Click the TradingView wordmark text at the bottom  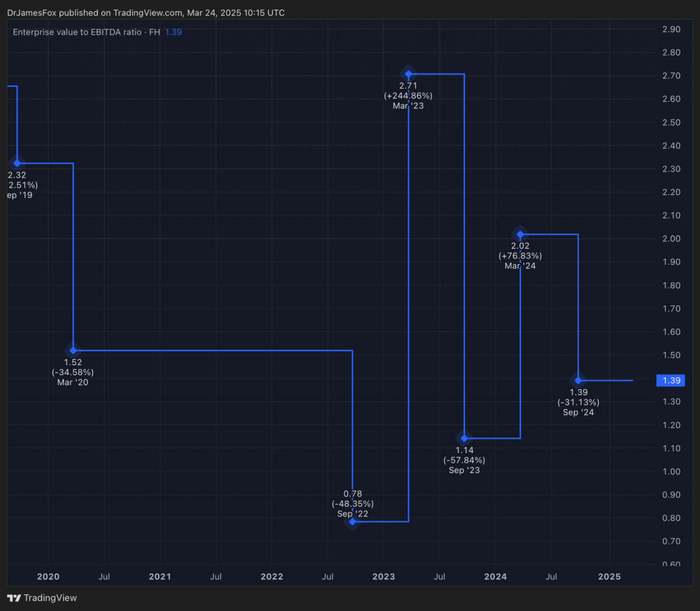(x=50, y=598)
